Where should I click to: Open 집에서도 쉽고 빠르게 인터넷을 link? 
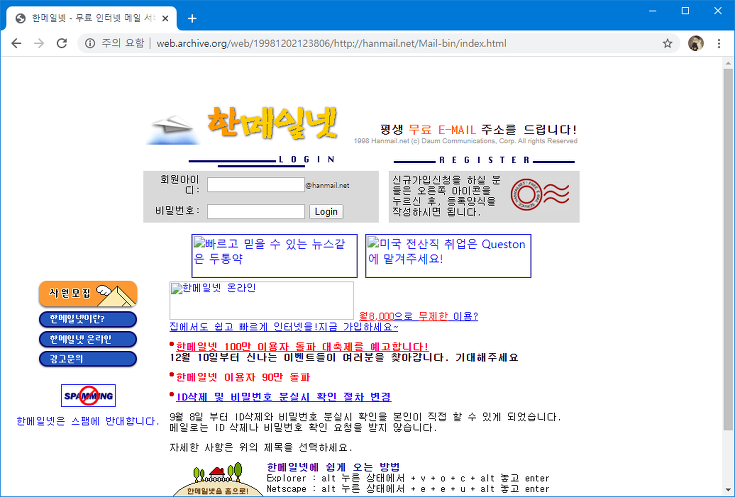[284, 327]
